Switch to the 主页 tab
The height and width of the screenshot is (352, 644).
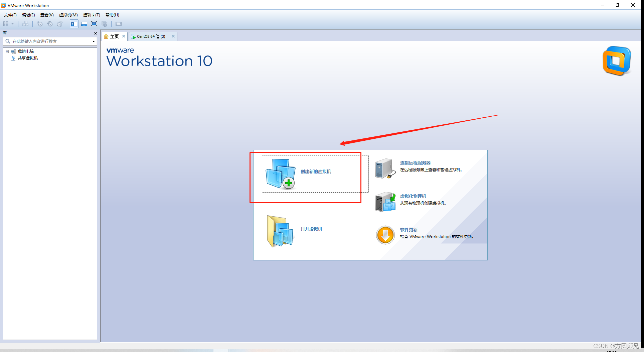(115, 36)
